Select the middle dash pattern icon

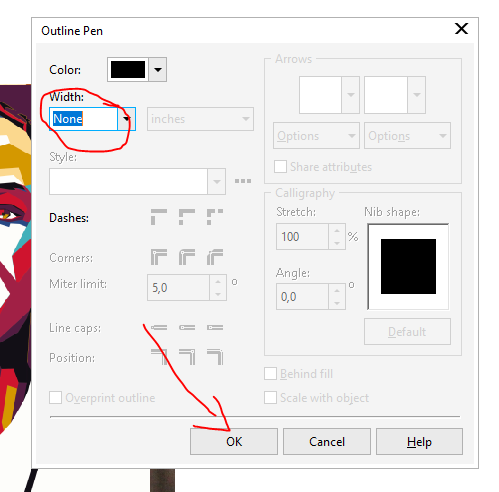pos(187,217)
